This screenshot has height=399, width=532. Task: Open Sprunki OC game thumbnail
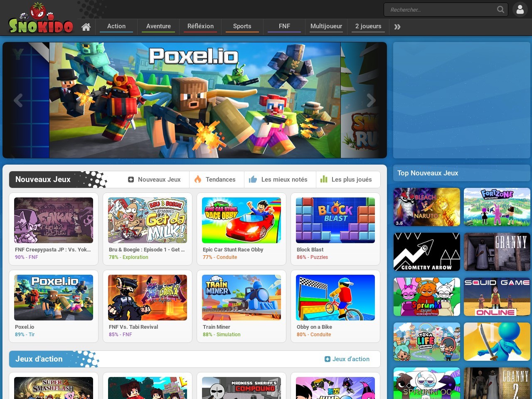[x=427, y=383]
